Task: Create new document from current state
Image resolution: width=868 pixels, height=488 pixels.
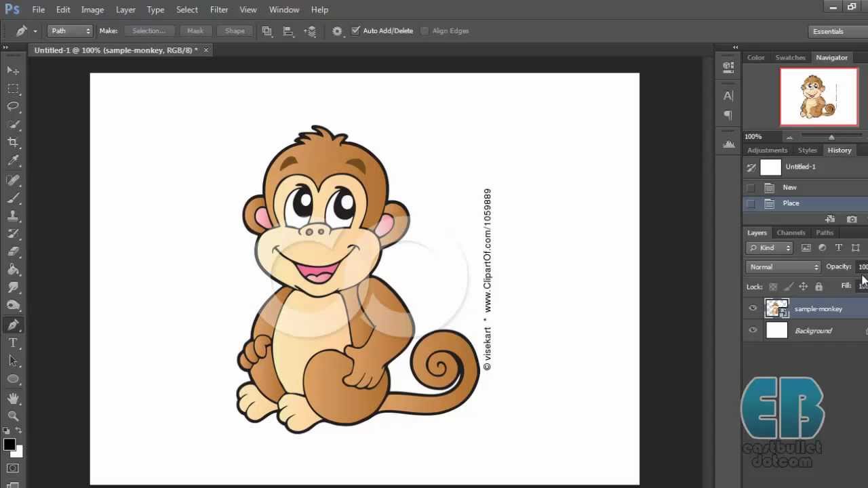Action: pos(830,219)
